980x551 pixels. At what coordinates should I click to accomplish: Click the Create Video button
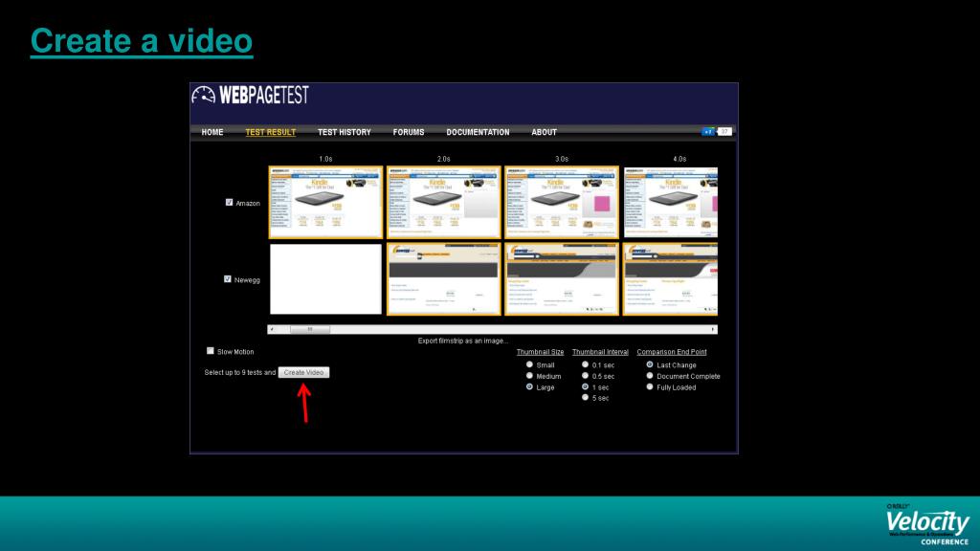tap(303, 372)
